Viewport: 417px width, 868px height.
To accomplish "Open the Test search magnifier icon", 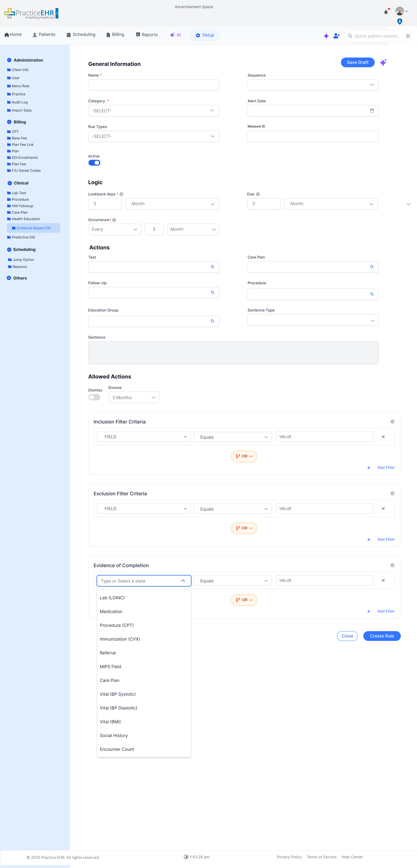I will [x=212, y=267].
